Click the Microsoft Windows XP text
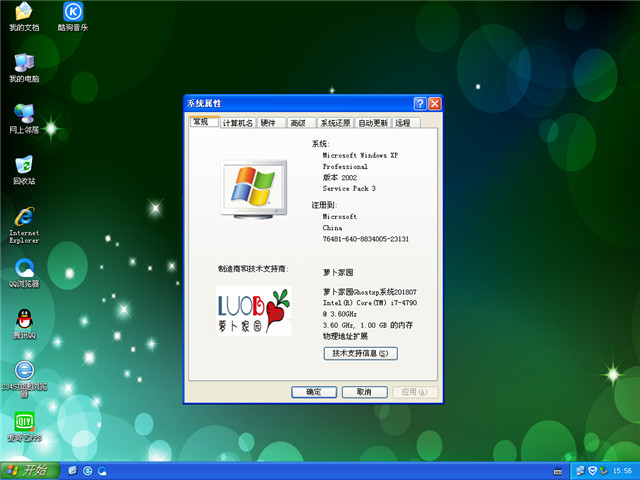The width and height of the screenshot is (640, 480). pos(360,156)
